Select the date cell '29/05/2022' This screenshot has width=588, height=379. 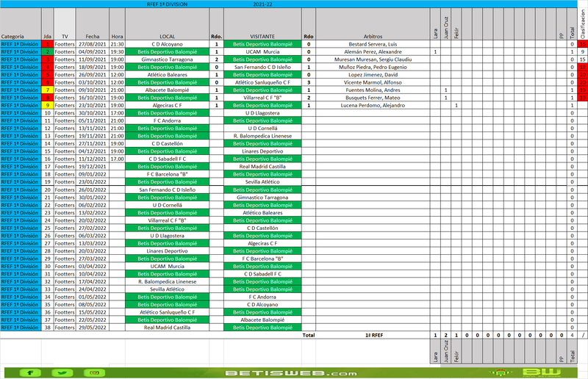pyautogui.click(x=93, y=328)
